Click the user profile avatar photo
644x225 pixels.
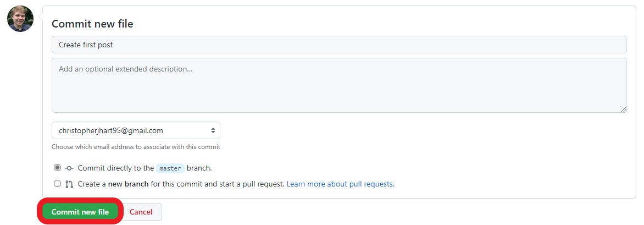pyautogui.click(x=20, y=19)
